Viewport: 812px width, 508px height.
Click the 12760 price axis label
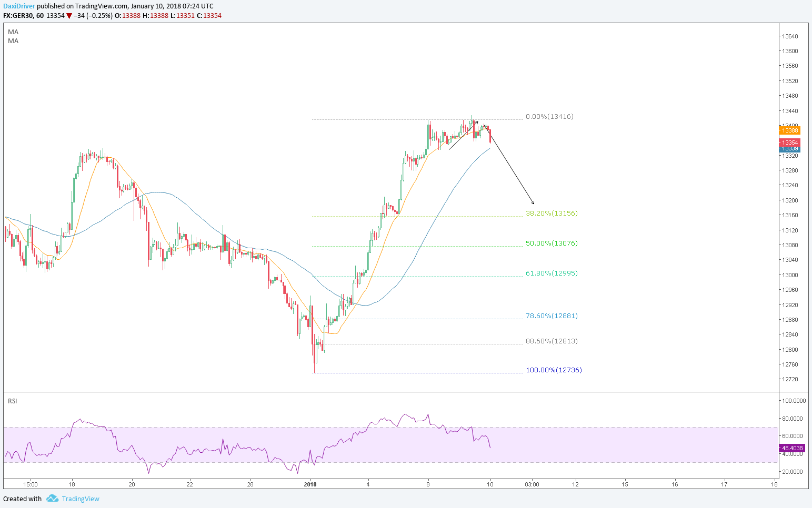point(790,365)
